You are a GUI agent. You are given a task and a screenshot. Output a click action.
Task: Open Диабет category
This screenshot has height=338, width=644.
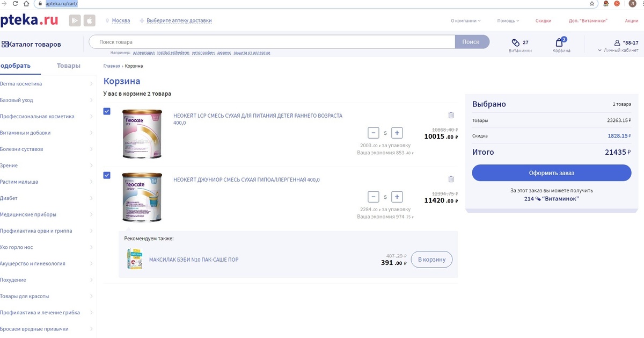pos(9,198)
